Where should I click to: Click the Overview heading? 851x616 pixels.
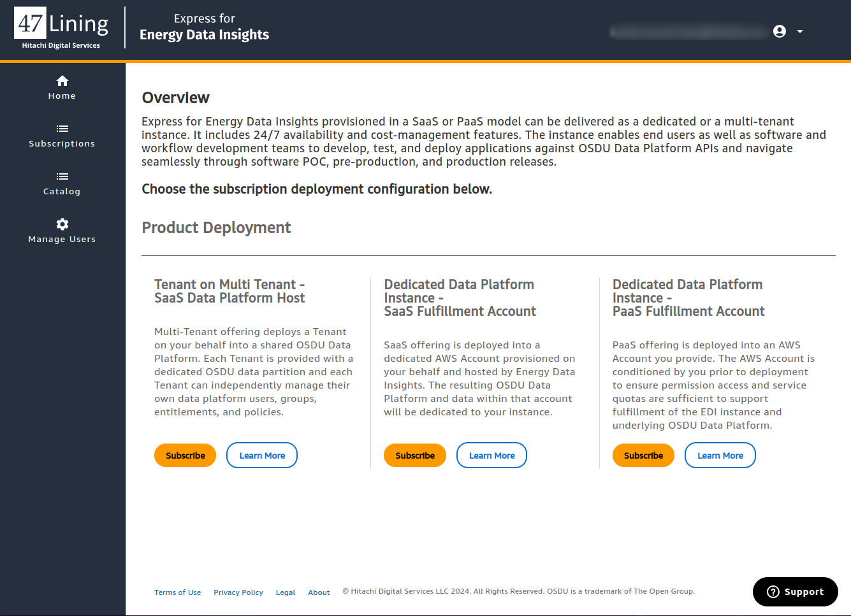[175, 97]
